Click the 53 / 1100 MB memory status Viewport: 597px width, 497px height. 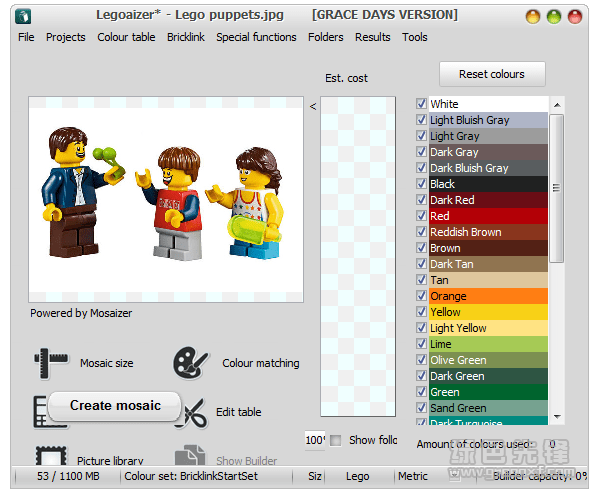coord(68,476)
